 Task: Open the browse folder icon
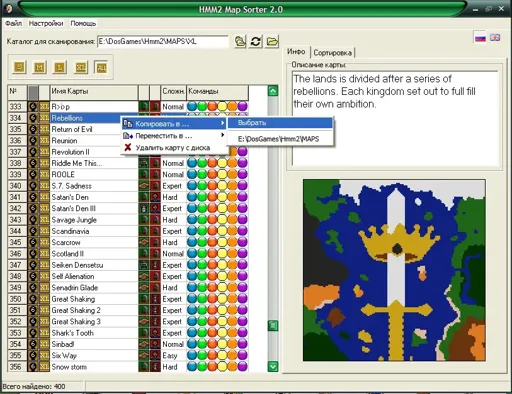[x=272, y=41]
